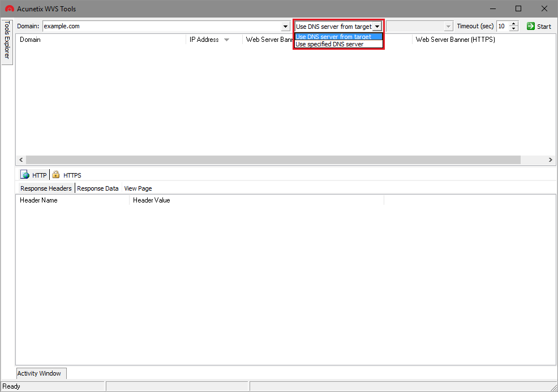The width and height of the screenshot is (558, 392).
Task: Click the Acunetix logo in title bar
Action: [x=10, y=8]
